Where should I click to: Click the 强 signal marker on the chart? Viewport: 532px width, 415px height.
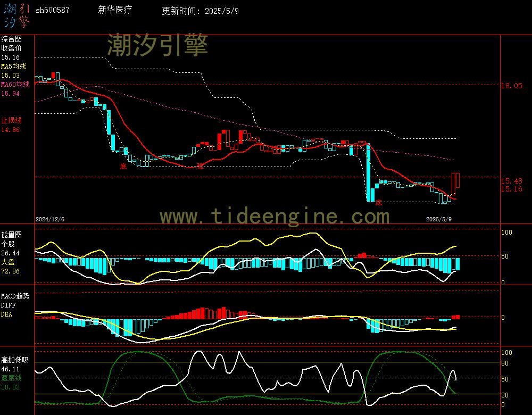(x=200, y=166)
